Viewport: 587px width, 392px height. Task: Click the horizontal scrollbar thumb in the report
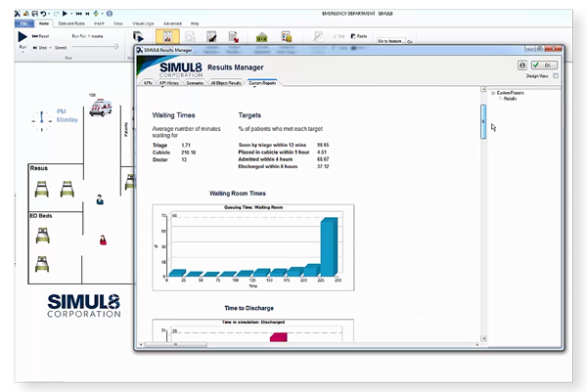175,344
